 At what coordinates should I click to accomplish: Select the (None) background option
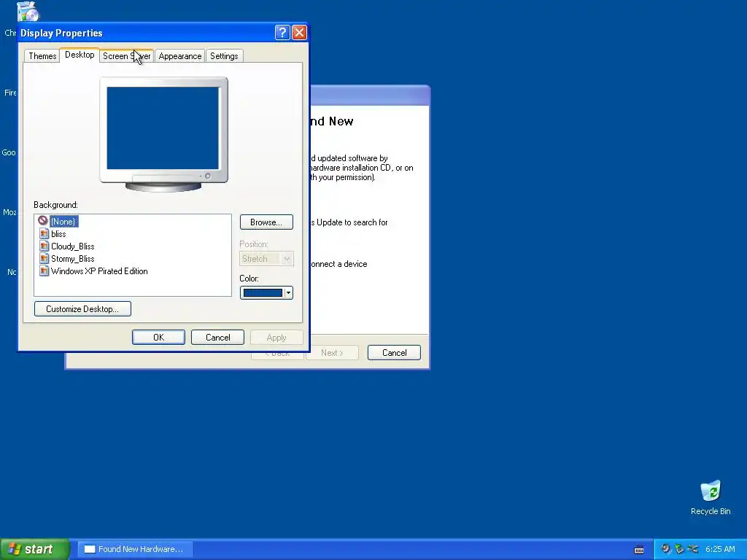[x=64, y=222]
